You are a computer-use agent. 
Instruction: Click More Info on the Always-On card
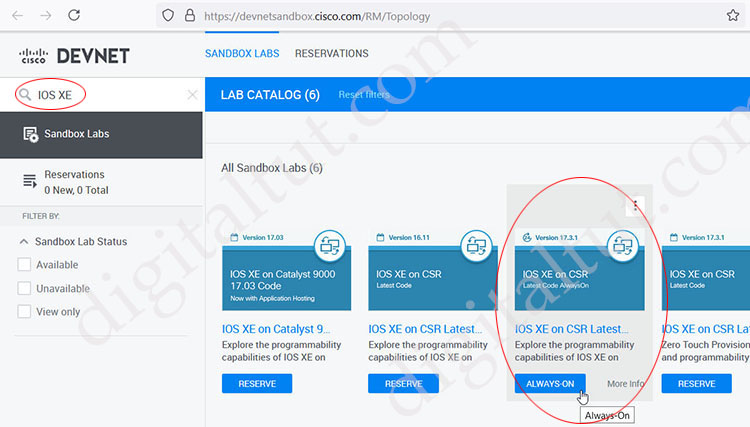(x=625, y=383)
